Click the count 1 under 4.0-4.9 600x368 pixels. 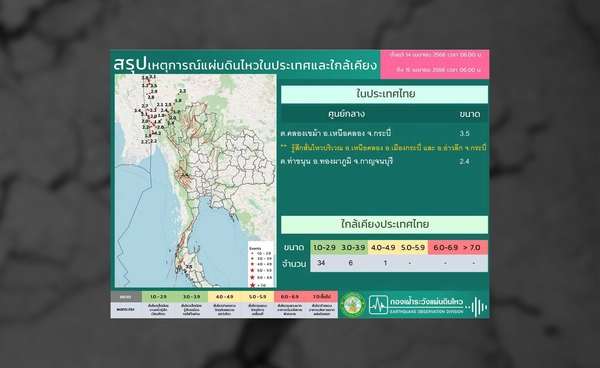coord(385,263)
